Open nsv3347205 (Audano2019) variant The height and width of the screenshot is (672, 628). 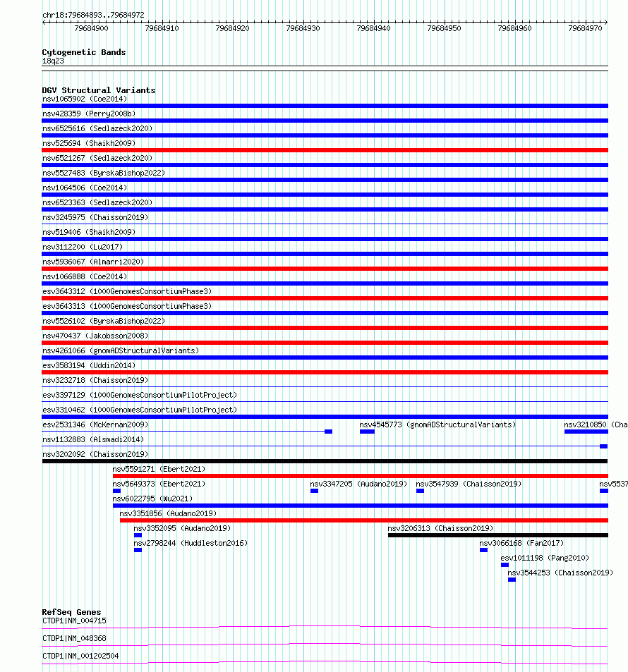[358, 484]
